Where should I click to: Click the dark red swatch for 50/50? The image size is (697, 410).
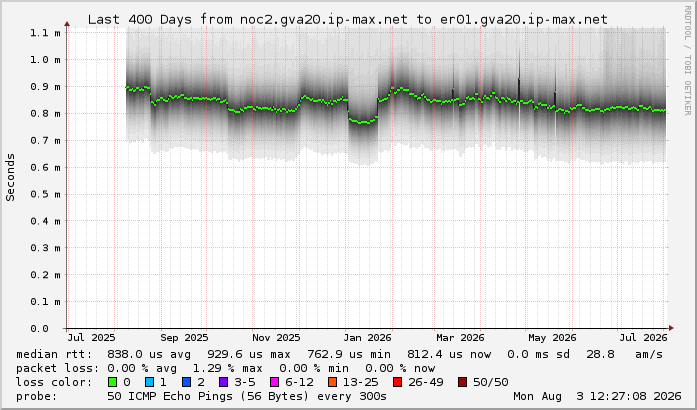[462, 382]
